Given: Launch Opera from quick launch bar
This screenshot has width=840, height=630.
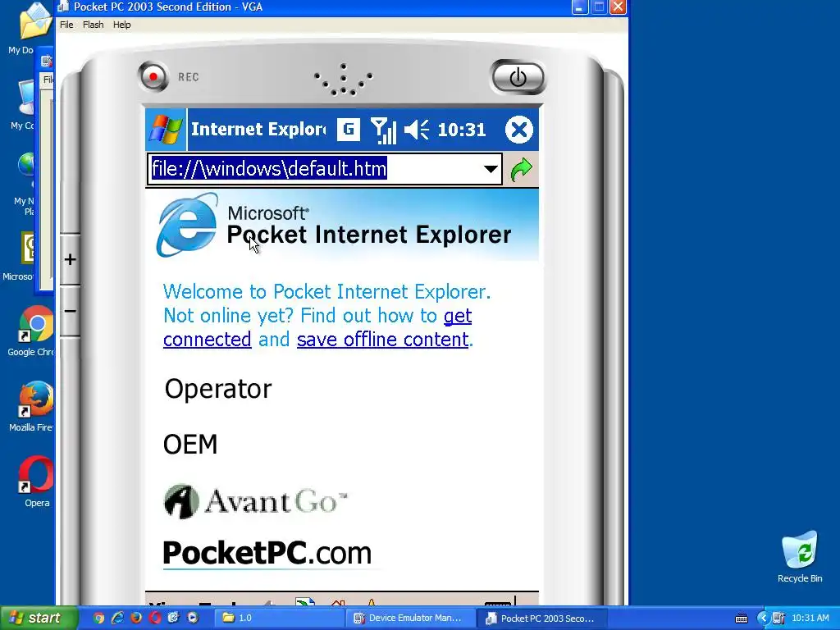Looking at the screenshot, I should pyautogui.click(x=155, y=618).
